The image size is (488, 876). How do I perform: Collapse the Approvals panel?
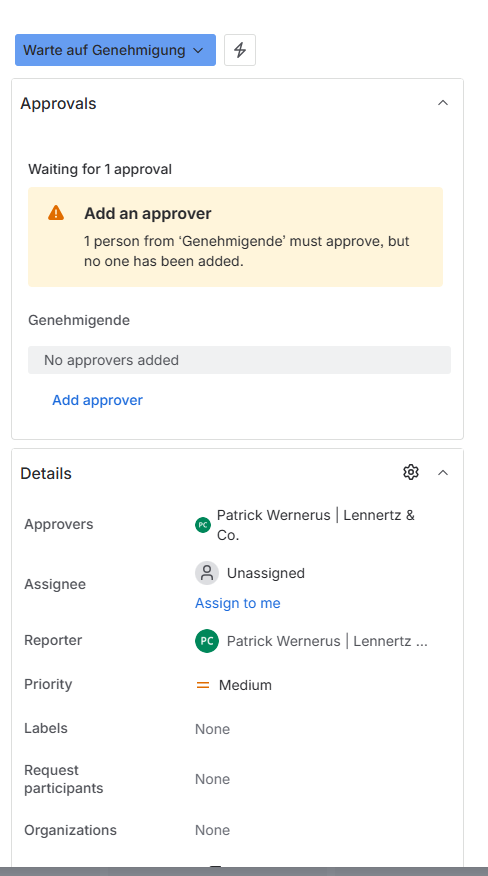pyautogui.click(x=443, y=103)
